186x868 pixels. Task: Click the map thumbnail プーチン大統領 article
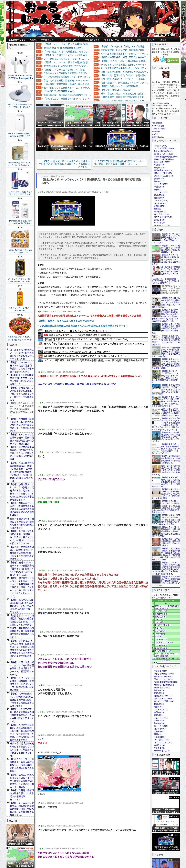pos(78,116)
